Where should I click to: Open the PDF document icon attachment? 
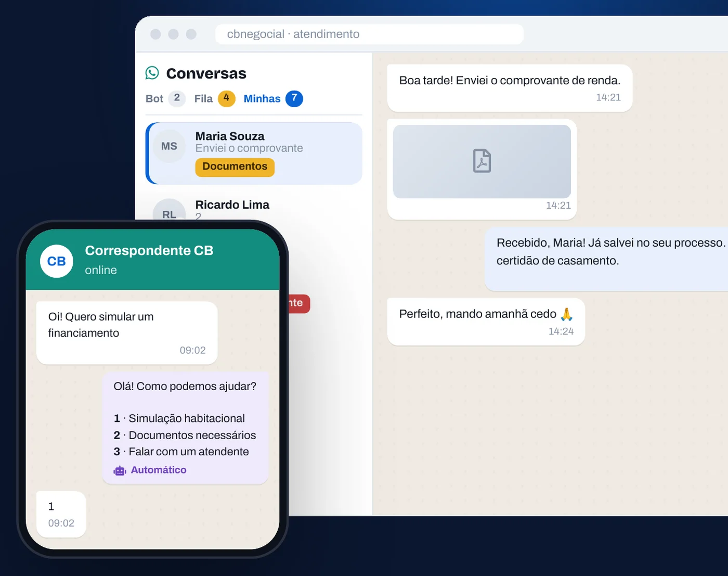tap(482, 161)
